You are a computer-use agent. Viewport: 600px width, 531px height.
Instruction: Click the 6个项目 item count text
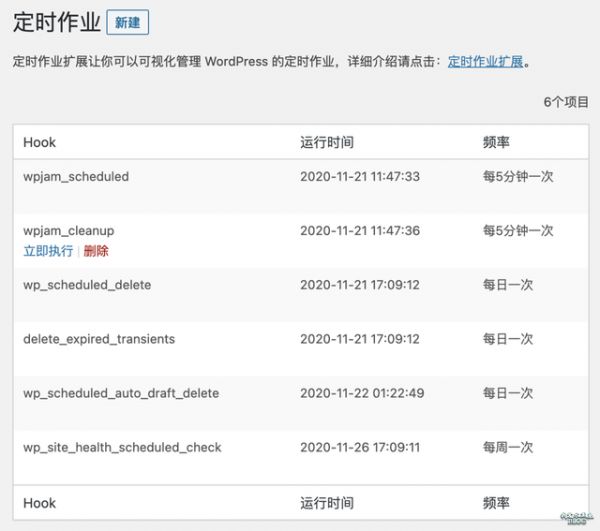pos(566,102)
